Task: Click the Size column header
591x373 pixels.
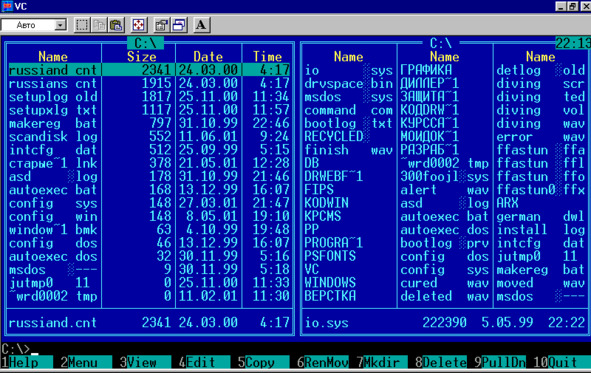Action: (x=141, y=57)
